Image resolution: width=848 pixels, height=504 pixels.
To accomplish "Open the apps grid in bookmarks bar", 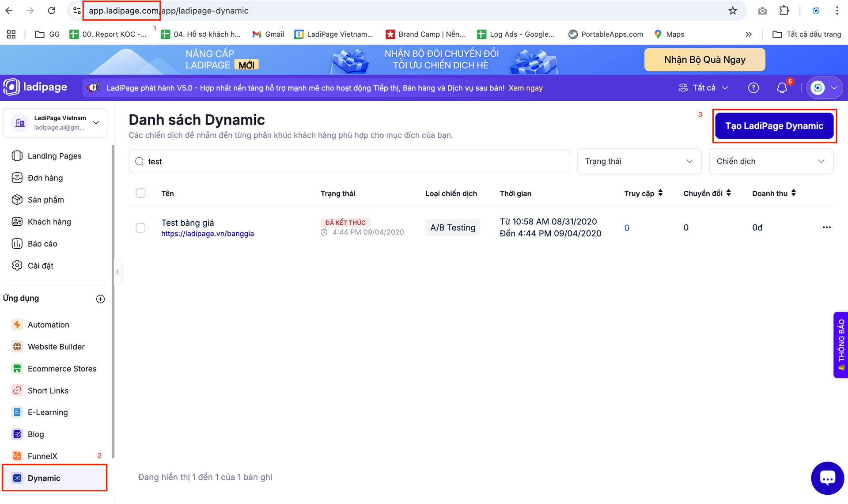I will 11,34.
